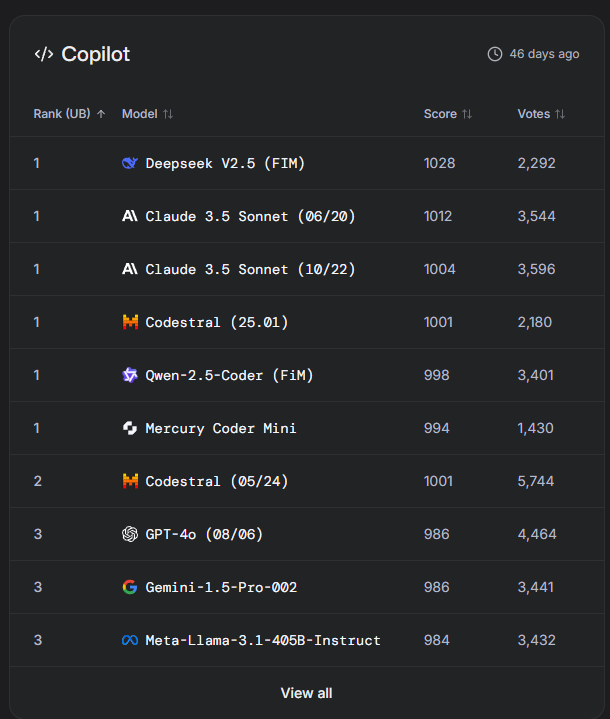Click the Qwen logo icon

click(x=130, y=375)
